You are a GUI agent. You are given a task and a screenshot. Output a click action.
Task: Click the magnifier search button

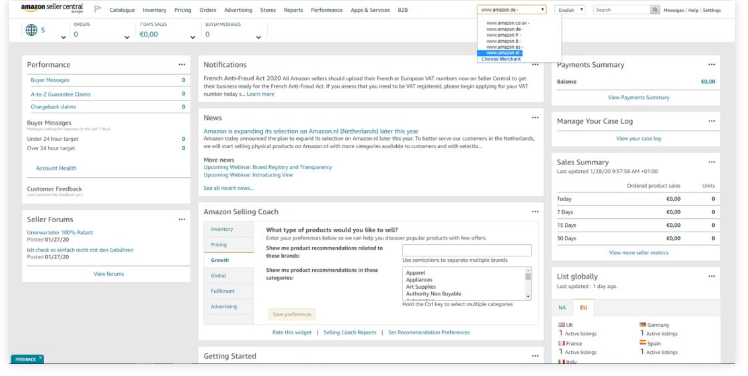tap(655, 10)
